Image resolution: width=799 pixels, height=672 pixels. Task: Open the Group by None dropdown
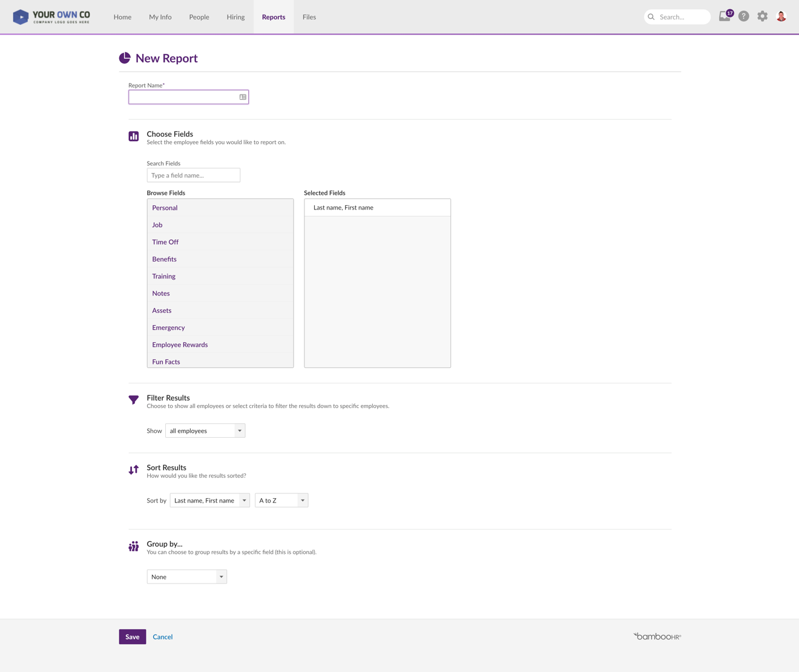pyautogui.click(x=187, y=576)
